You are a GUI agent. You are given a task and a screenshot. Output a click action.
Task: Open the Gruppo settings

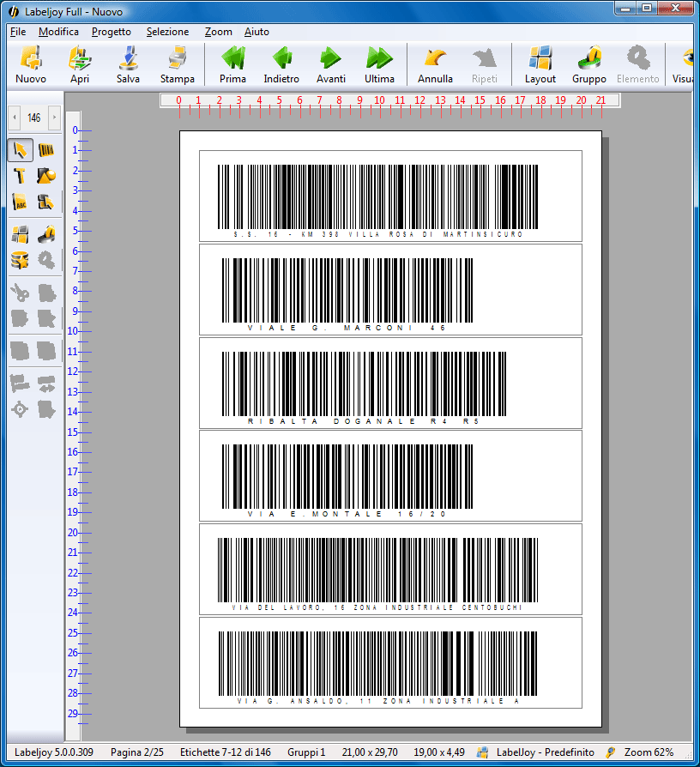589,64
